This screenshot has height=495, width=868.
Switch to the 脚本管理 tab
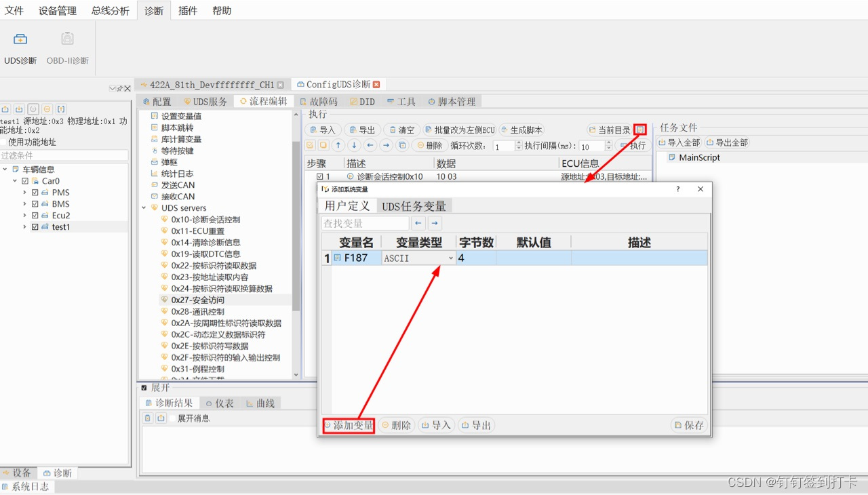[x=451, y=102]
